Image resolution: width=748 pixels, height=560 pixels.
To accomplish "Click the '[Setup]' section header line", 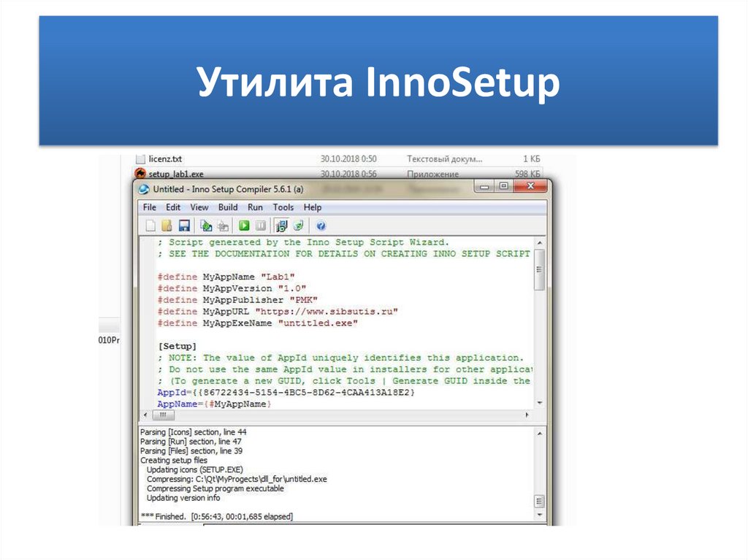I will tap(177, 346).
